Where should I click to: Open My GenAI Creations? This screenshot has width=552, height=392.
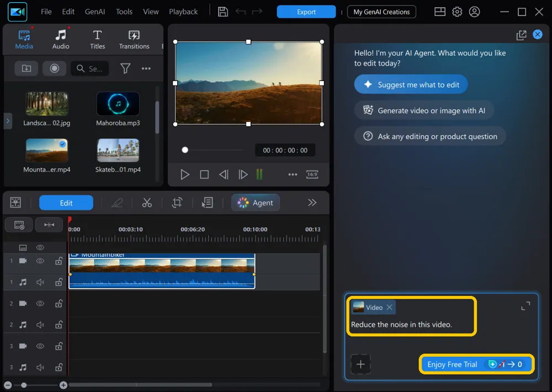click(x=381, y=12)
